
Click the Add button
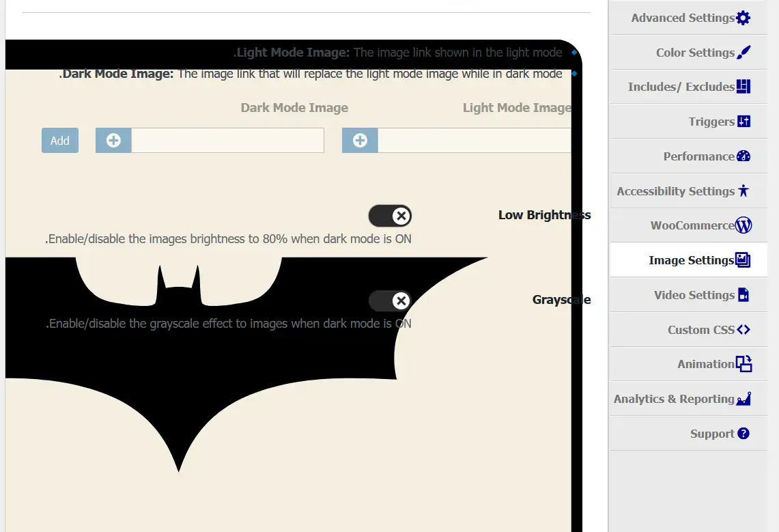pos(59,140)
